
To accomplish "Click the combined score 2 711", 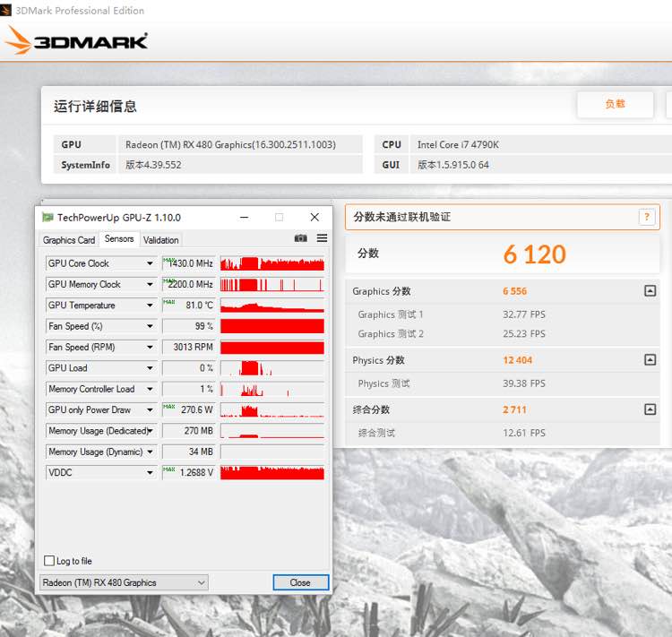I will pos(514,409).
